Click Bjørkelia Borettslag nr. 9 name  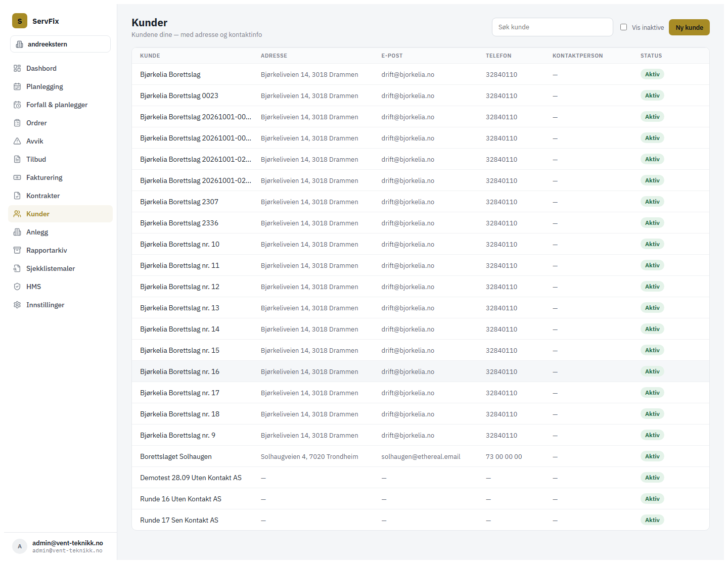(x=177, y=435)
